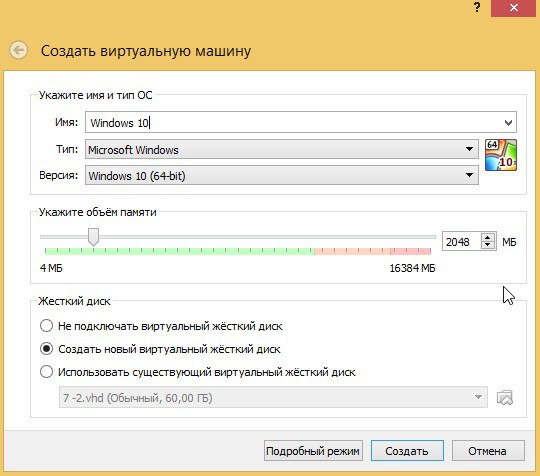The image size is (540, 476).
Task: Click the 'Подробный режим' button
Action: (313, 451)
